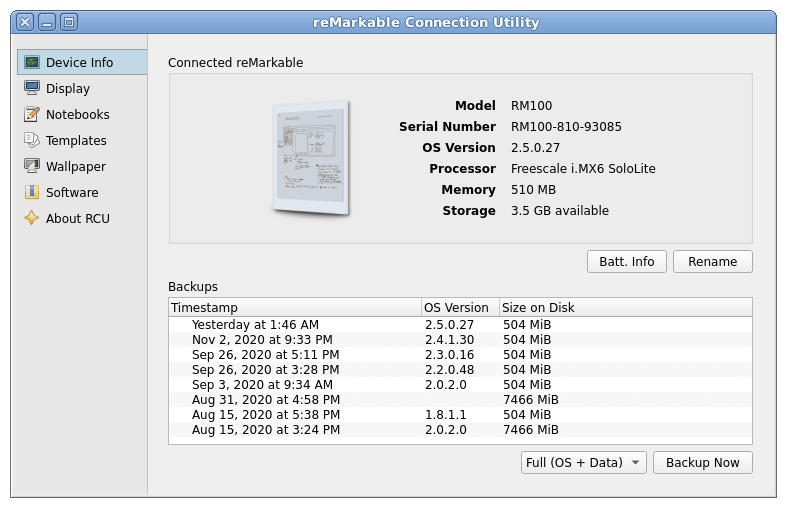787x508 pixels.
Task: Click the Rename button
Action: pos(713,262)
